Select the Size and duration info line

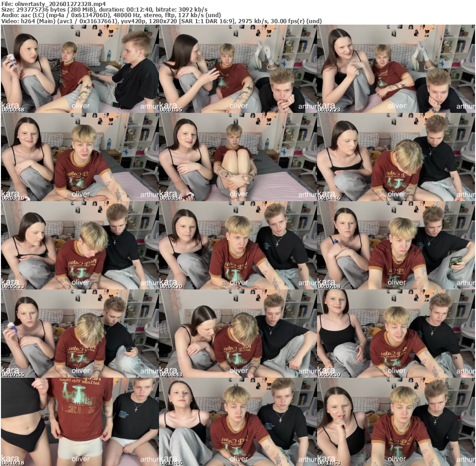(105, 10)
